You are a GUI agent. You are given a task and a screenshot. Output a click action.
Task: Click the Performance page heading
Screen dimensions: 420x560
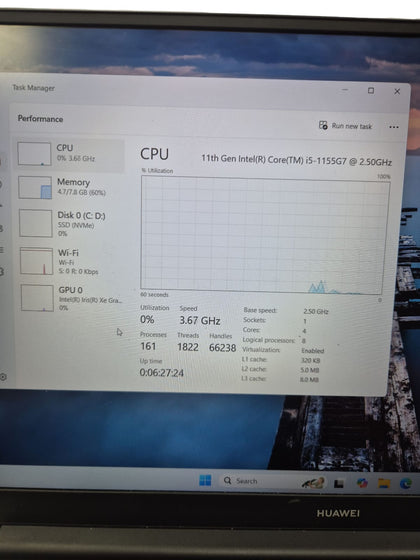40,119
